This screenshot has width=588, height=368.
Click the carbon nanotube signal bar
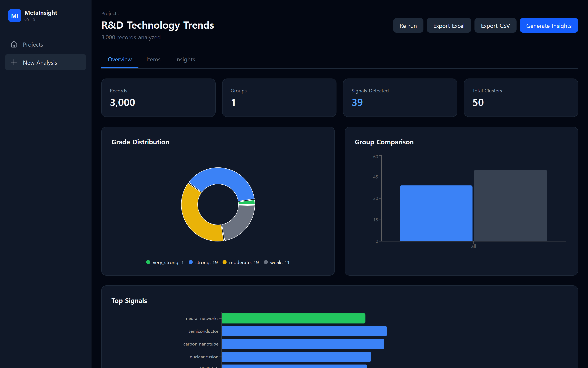pyautogui.click(x=303, y=344)
